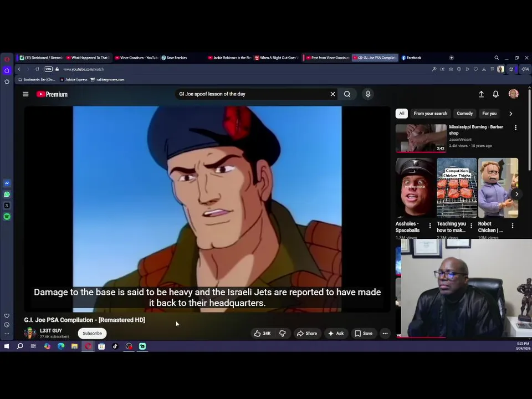Share the G.I. Joe PSA video
The width and height of the screenshot is (532, 399).
click(306, 334)
